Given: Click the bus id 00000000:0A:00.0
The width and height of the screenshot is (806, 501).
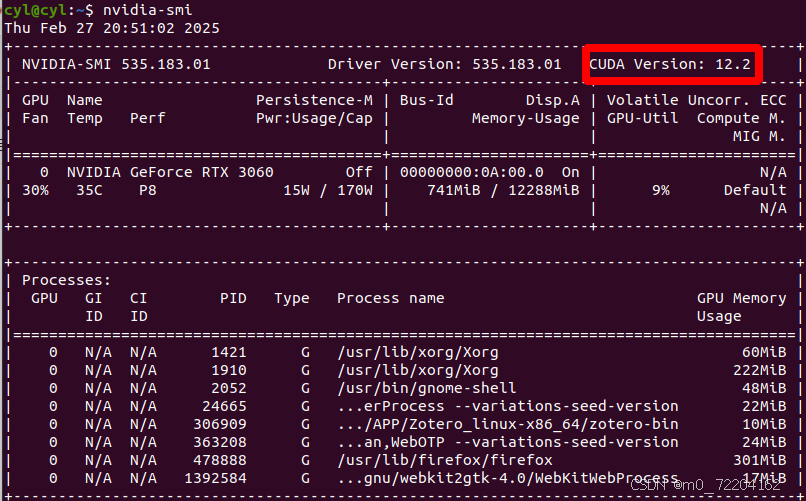Looking at the screenshot, I should coord(471,172).
